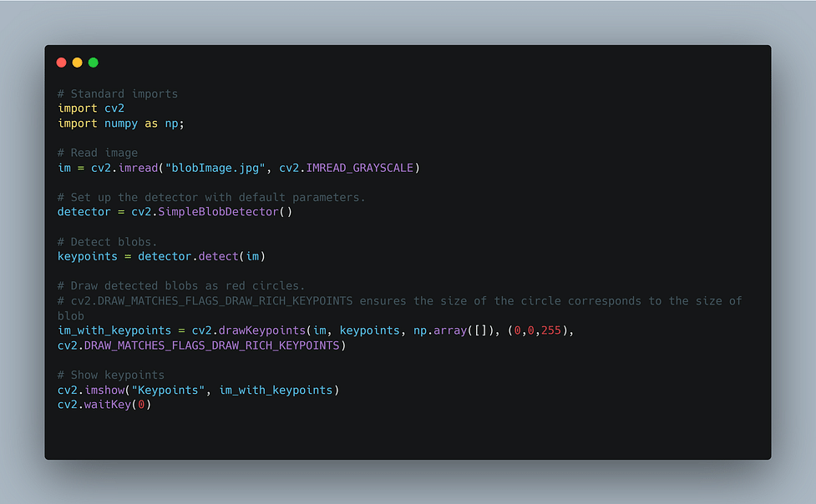Click the 'import cv2' line
Viewport: 816px width, 504px height.
click(x=91, y=108)
